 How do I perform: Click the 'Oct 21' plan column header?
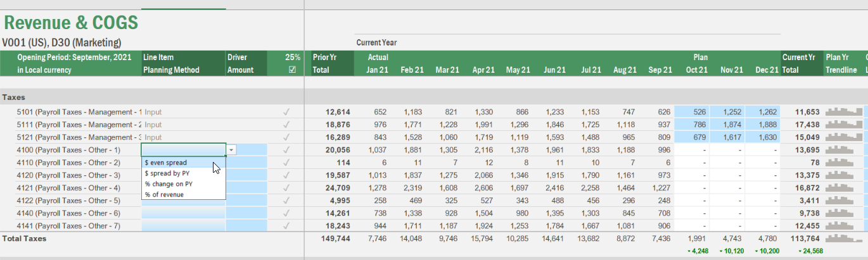[697, 70]
